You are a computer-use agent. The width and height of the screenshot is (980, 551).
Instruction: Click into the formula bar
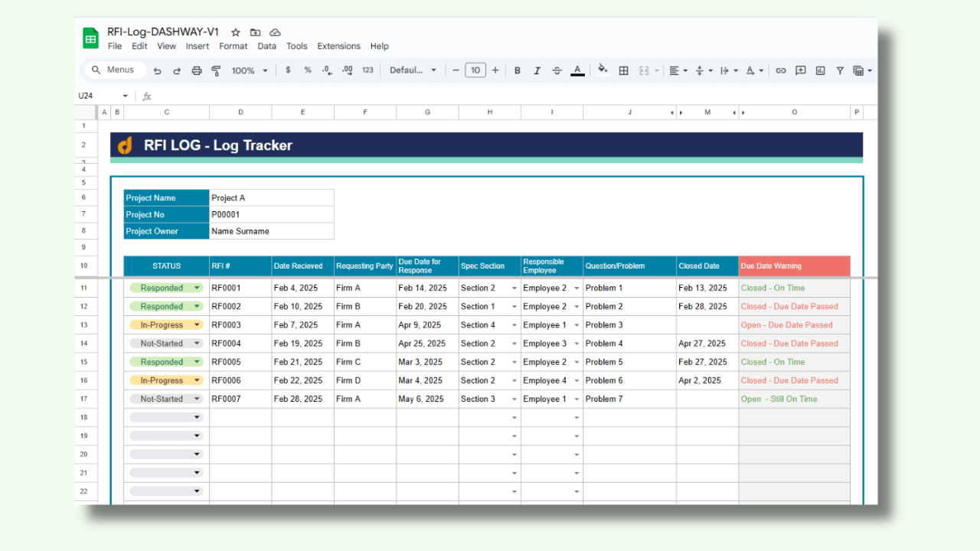pyautogui.click(x=513, y=96)
